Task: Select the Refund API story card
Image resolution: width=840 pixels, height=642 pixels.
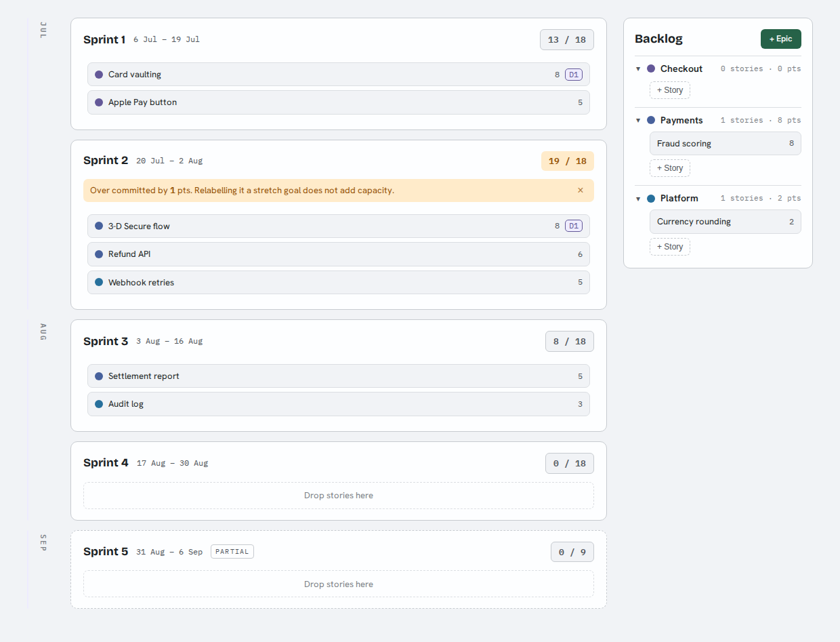Action: [339, 254]
